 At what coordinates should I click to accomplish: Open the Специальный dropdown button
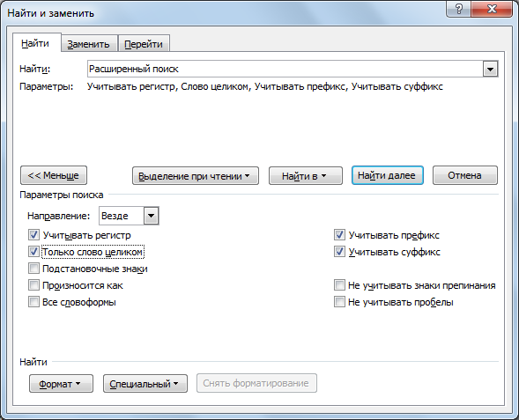click(x=145, y=384)
